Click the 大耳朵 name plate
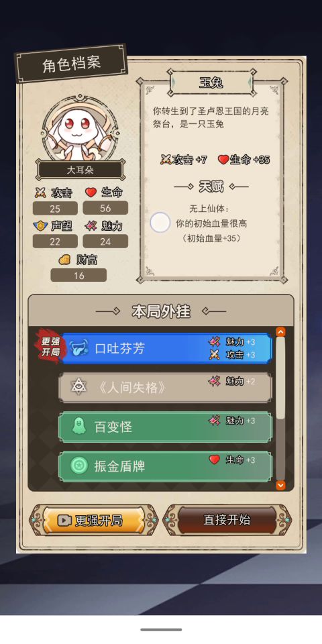Image resolution: width=322 pixels, height=644 pixels. pyautogui.click(x=80, y=170)
